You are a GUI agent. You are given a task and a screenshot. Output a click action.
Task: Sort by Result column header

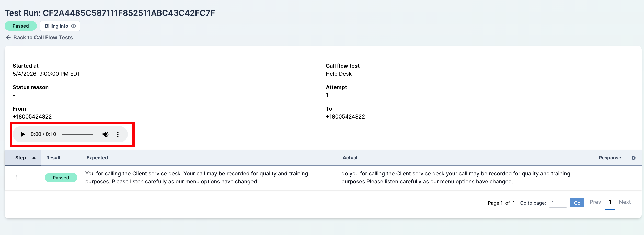[53, 158]
